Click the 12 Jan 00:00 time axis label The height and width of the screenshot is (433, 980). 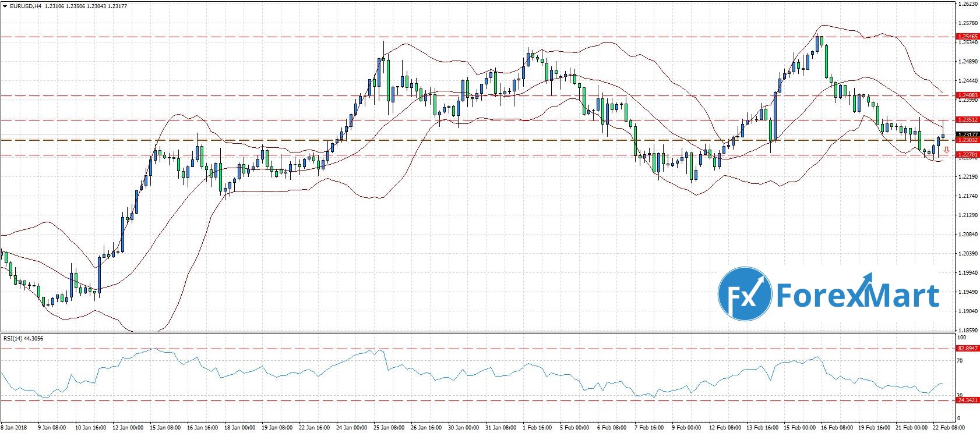[129, 428]
